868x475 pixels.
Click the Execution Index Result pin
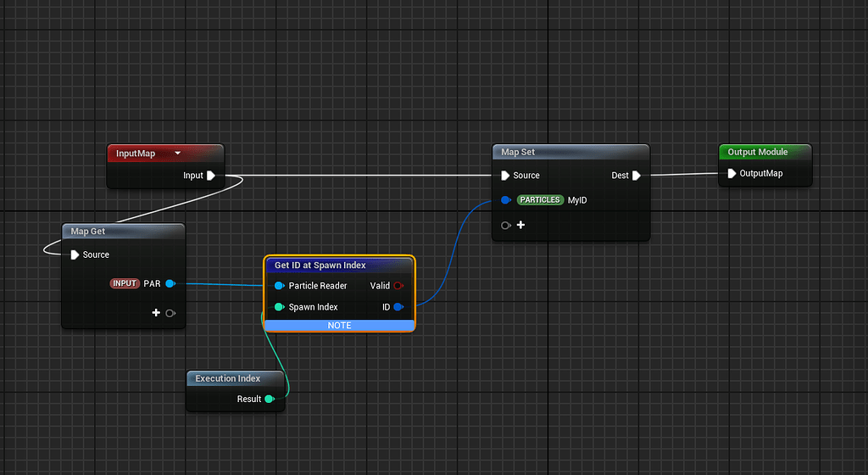pyautogui.click(x=270, y=399)
